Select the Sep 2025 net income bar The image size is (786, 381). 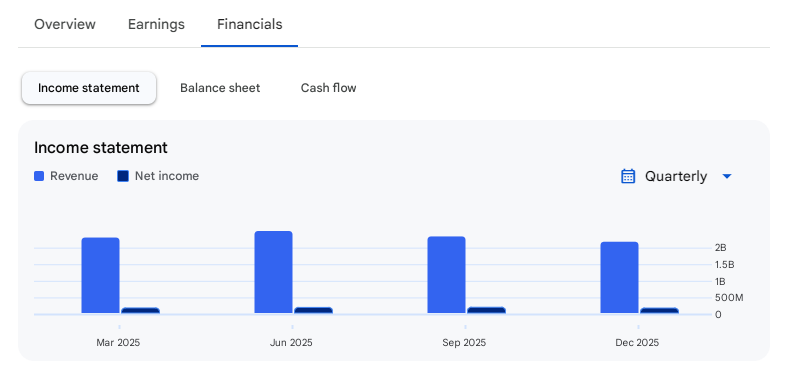pos(486,310)
